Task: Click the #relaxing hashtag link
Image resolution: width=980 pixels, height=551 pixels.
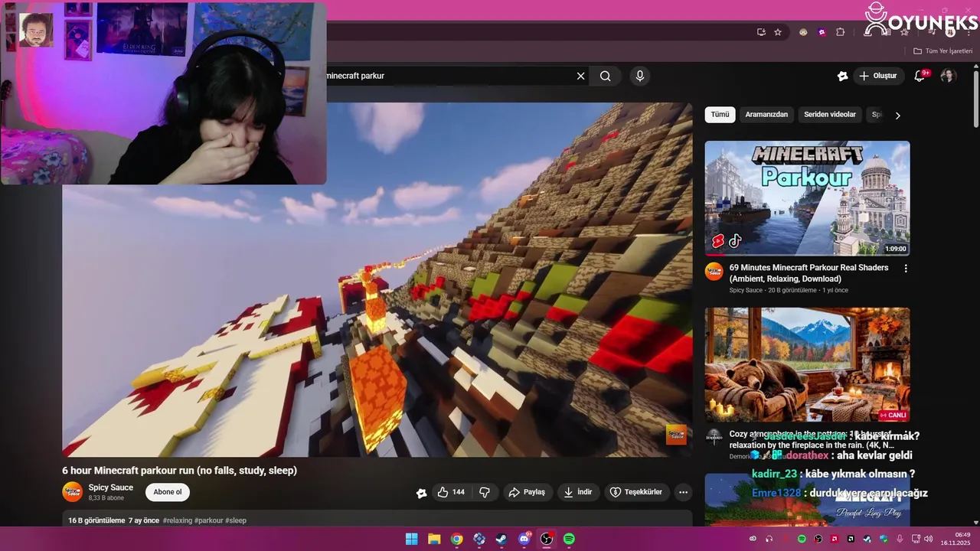Action: 177,520
